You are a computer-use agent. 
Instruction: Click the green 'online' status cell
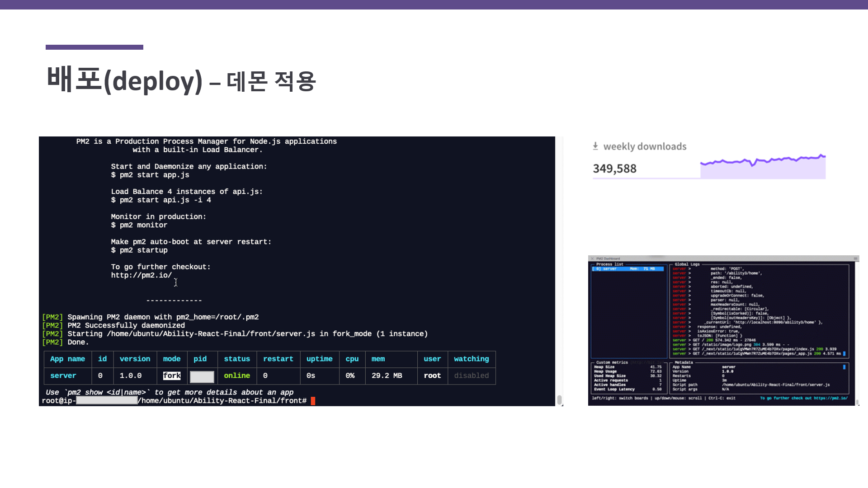pyautogui.click(x=237, y=375)
